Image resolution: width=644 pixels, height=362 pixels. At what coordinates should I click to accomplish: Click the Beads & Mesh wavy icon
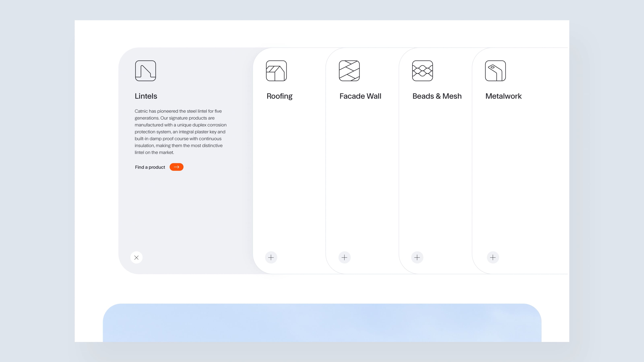(422, 71)
